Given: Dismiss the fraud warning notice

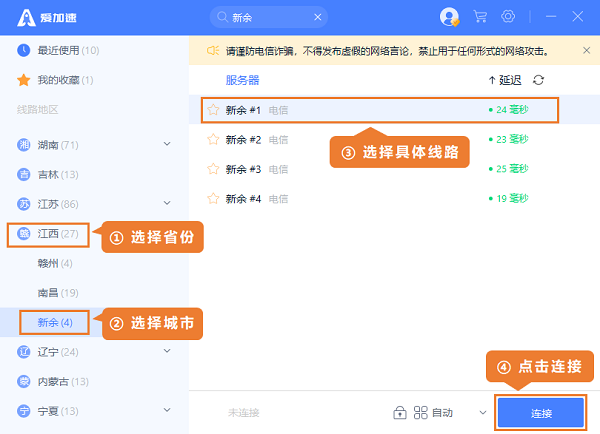Looking at the screenshot, I should [586, 51].
